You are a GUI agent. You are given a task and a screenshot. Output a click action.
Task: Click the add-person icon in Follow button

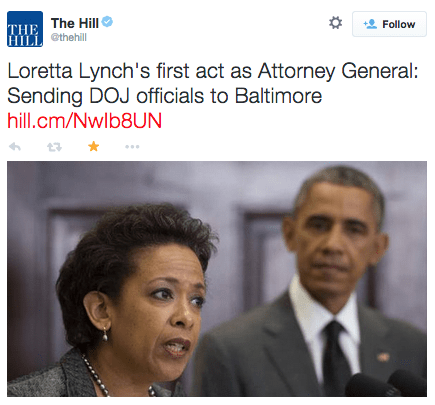370,24
